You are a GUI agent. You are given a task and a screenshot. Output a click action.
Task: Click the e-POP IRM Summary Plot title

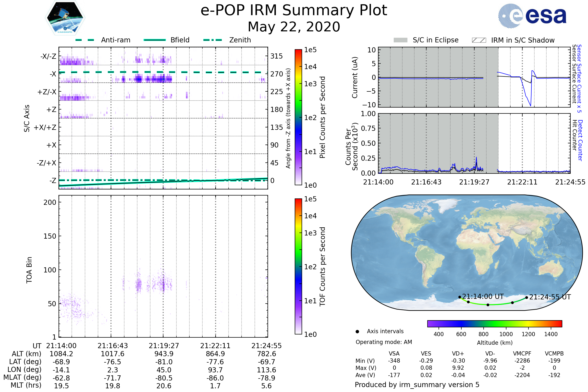click(294, 11)
